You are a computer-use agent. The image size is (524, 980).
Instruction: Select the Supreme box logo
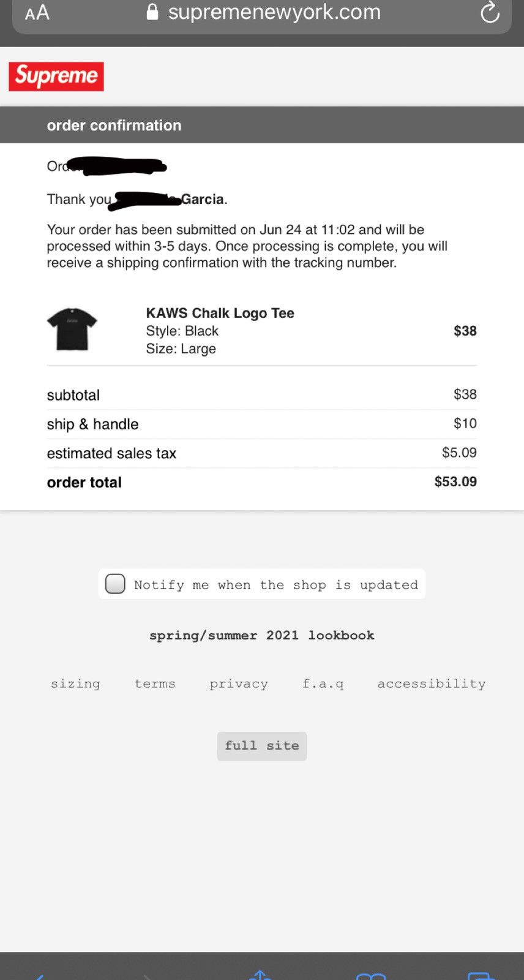(56, 76)
